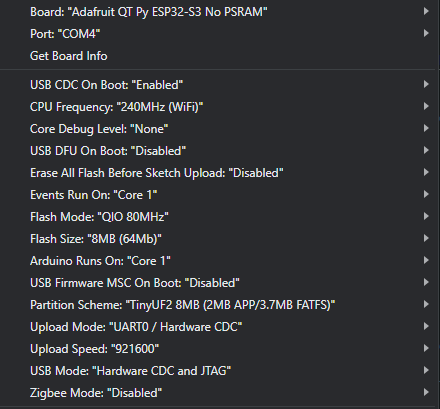This screenshot has width=440, height=409.
Task: Open the Partition Scheme TinyUF2 submenu
Action: pyautogui.click(x=218, y=305)
